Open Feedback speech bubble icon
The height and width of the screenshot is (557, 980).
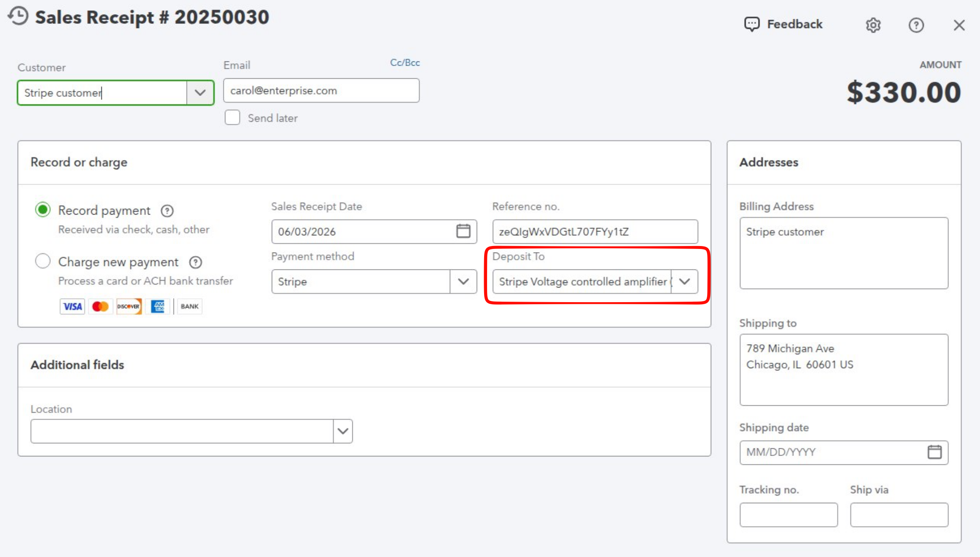click(752, 24)
